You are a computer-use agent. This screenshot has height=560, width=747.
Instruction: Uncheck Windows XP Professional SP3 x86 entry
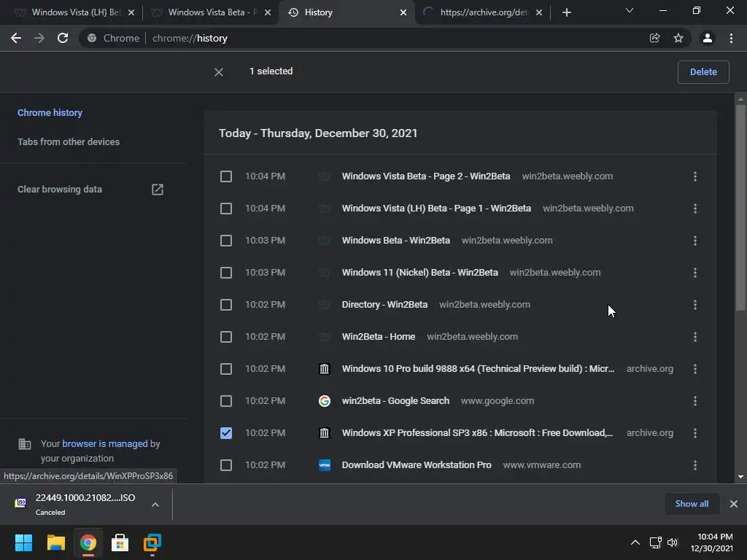(x=226, y=433)
